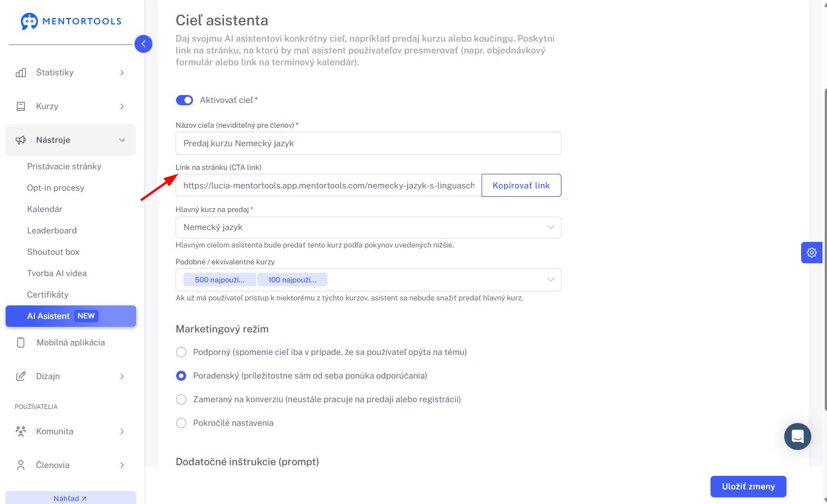Select the Podporný marketing mode

[x=181, y=352]
